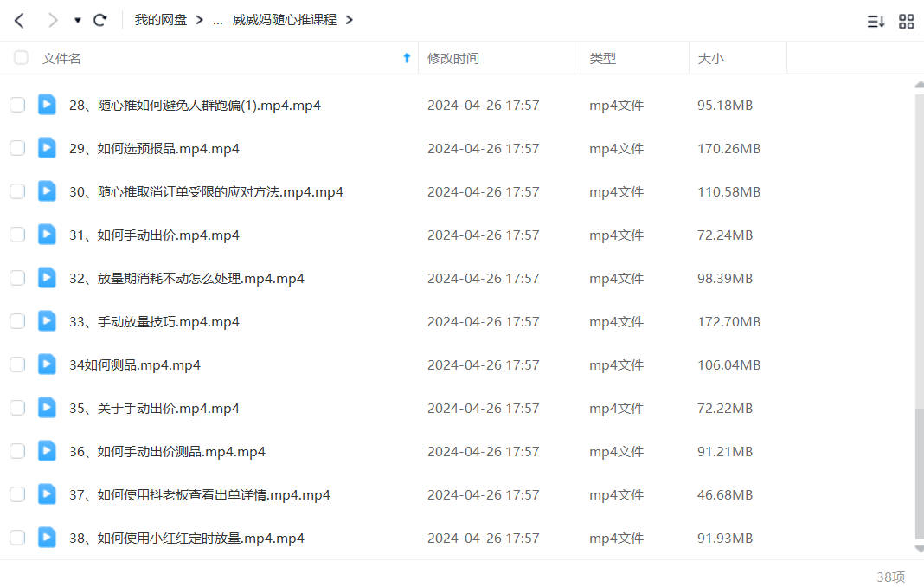The image size is (924, 587).
Task: Click the 38项 item count
Action: click(x=890, y=577)
